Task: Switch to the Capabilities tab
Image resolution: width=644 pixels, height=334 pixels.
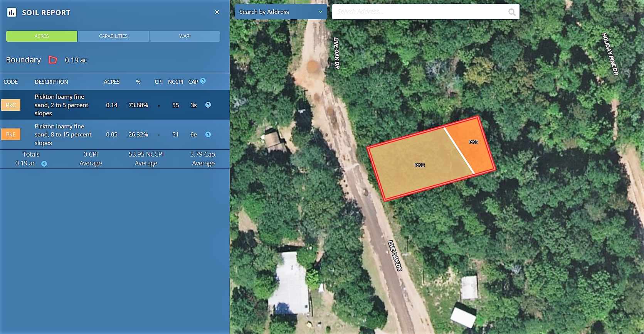Action: pyautogui.click(x=113, y=36)
